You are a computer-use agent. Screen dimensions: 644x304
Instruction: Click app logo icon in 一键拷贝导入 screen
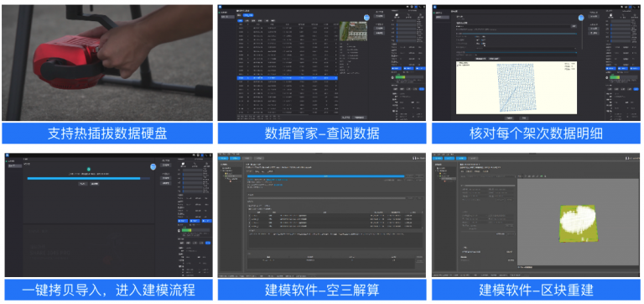point(8,155)
